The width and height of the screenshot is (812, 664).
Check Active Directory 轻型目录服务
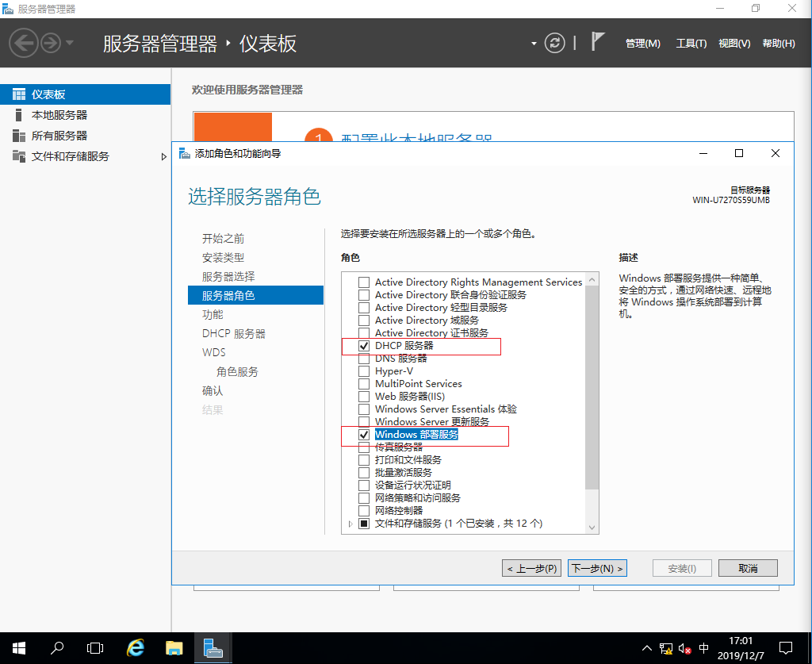pyautogui.click(x=364, y=308)
